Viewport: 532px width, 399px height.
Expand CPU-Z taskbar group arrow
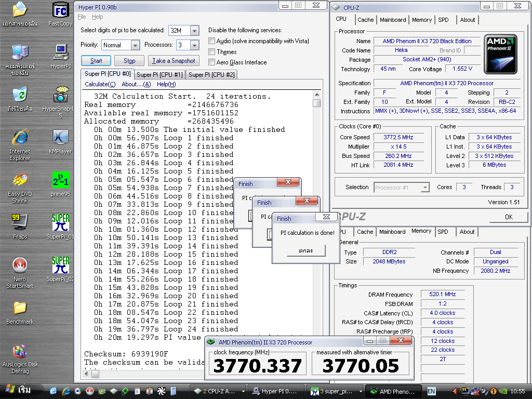243,391
